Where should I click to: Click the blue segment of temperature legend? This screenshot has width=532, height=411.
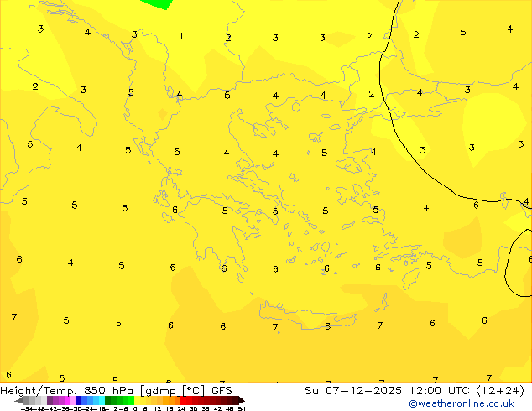click(82, 400)
